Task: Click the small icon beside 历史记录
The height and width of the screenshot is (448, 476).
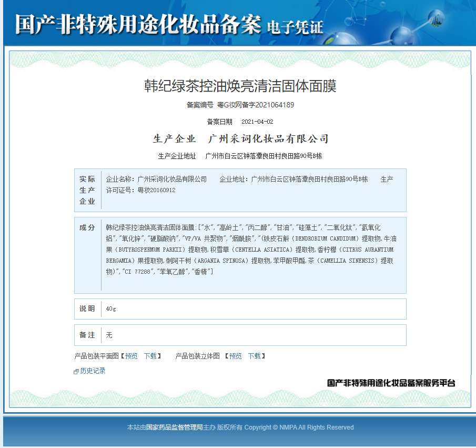Action: pos(76,372)
